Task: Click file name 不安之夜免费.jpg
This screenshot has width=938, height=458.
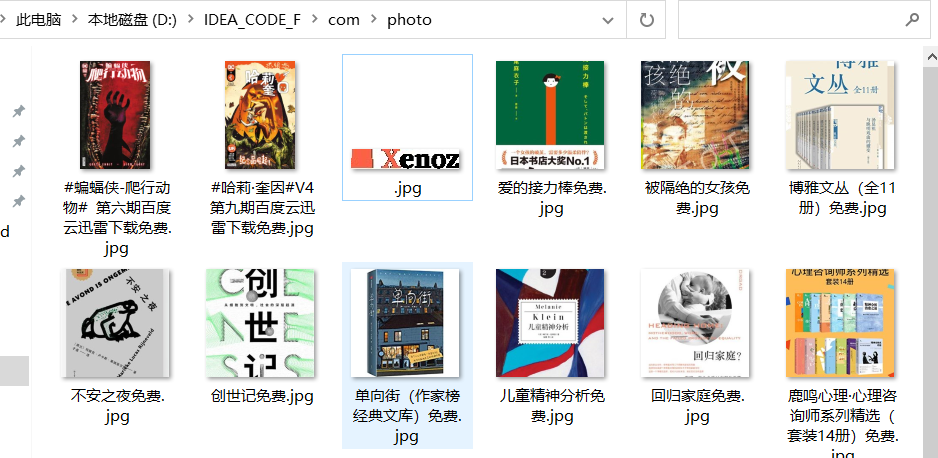Action: pyautogui.click(x=117, y=406)
